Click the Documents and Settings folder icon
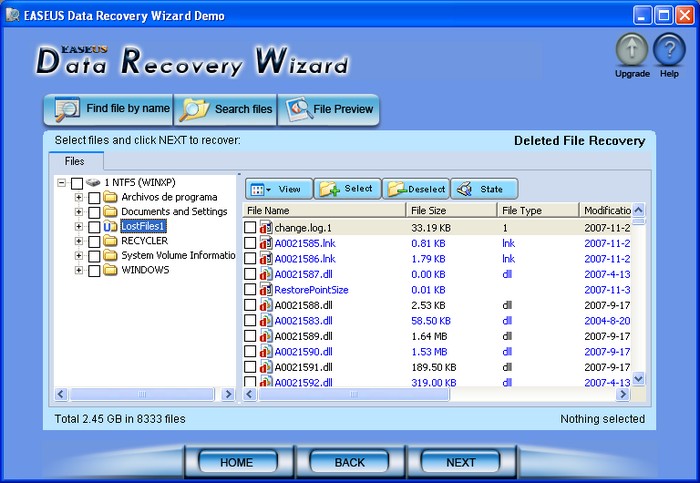 (x=110, y=212)
